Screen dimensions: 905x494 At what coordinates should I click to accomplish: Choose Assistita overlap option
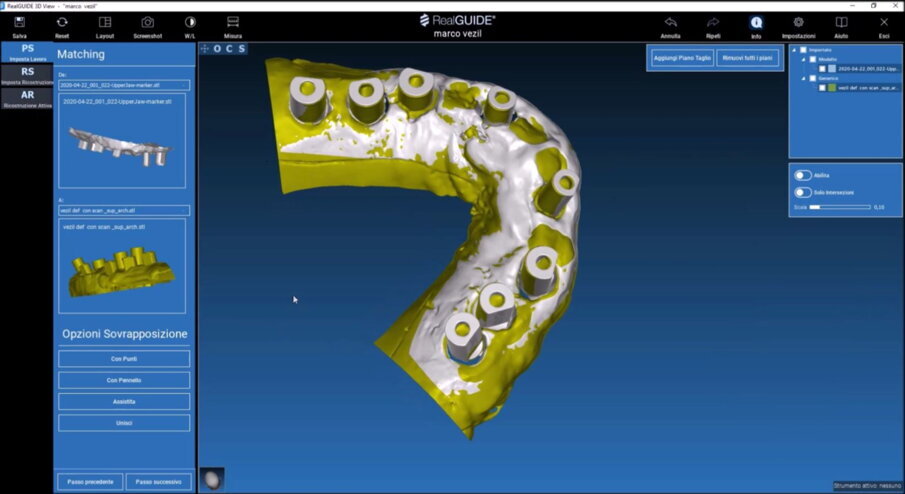(124, 401)
